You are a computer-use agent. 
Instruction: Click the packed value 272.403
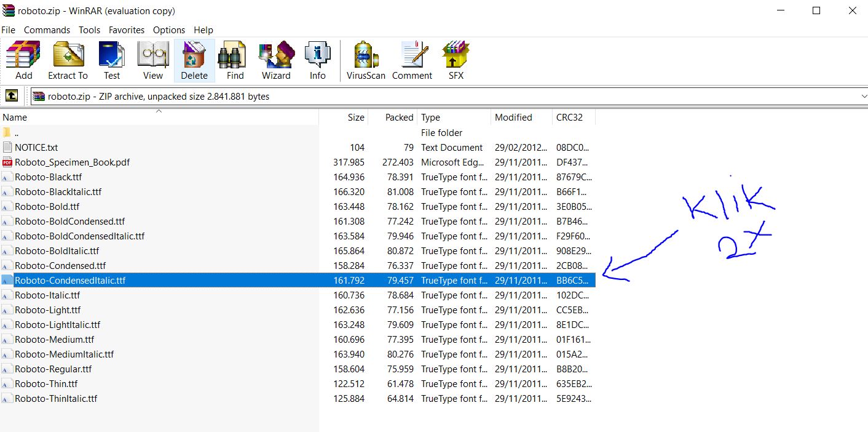(398, 162)
